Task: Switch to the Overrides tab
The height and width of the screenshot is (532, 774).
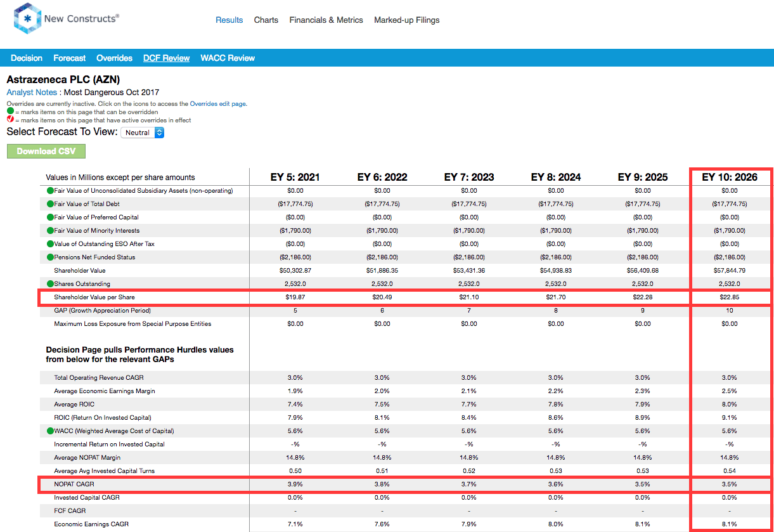Action: coord(115,58)
